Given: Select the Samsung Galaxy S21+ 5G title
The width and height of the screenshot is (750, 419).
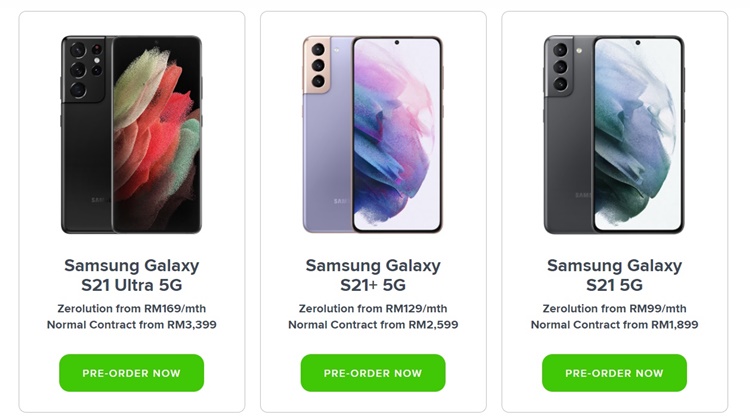Looking at the screenshot, I should click(373, 275).
